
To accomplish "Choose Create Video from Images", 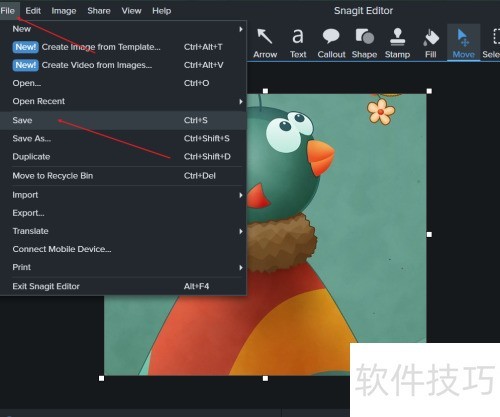I will pos(123,65).
